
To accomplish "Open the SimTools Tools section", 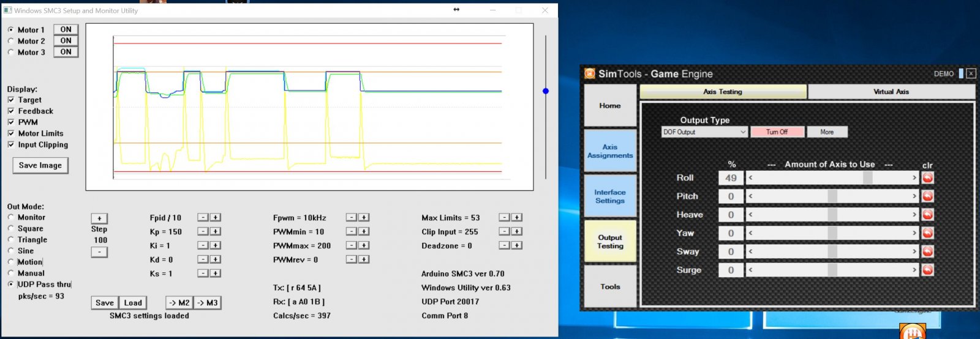I will click(x=610, y=286).
